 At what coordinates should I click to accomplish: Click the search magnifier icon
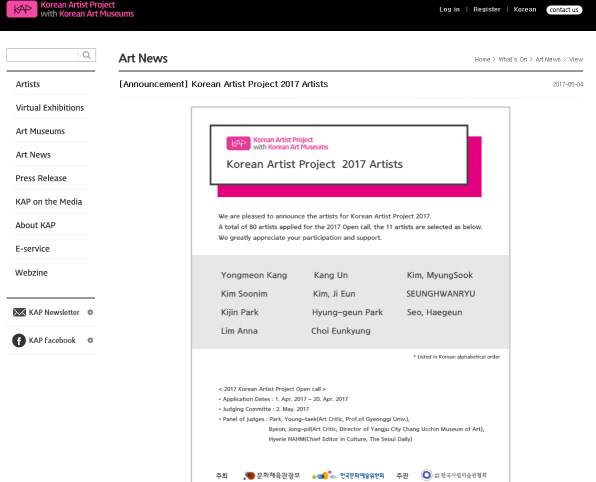click(x=87, y=55)
